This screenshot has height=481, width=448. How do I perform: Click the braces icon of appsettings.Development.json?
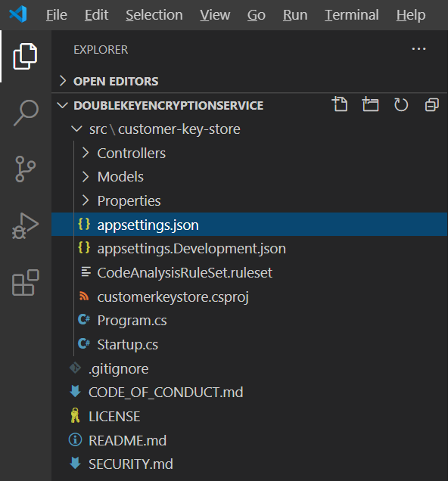click(x=84, y=247)
